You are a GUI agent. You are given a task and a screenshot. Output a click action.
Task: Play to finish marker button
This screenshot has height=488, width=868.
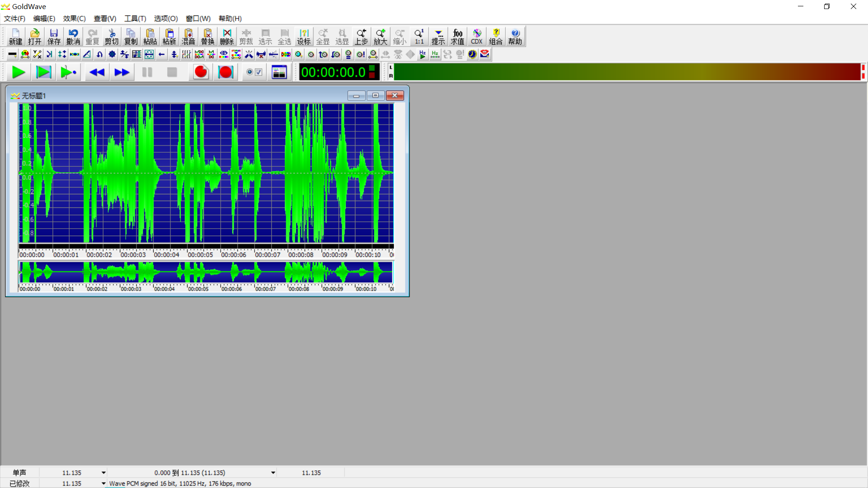(69, 72)
